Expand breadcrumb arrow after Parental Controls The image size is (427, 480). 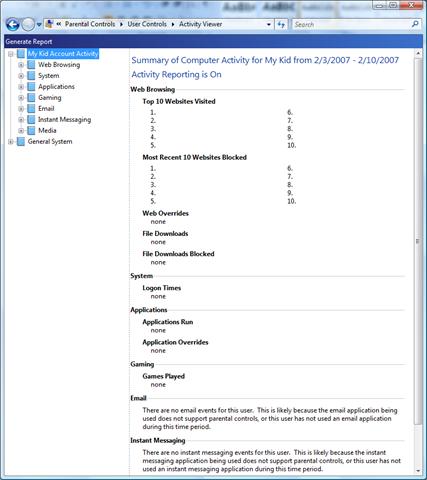121,24
